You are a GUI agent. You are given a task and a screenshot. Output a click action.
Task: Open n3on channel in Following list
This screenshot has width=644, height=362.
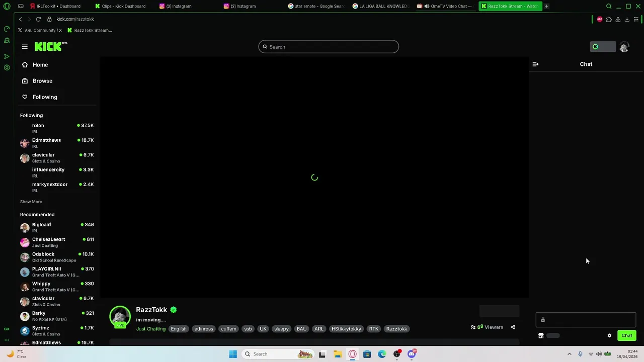[57, 128]
